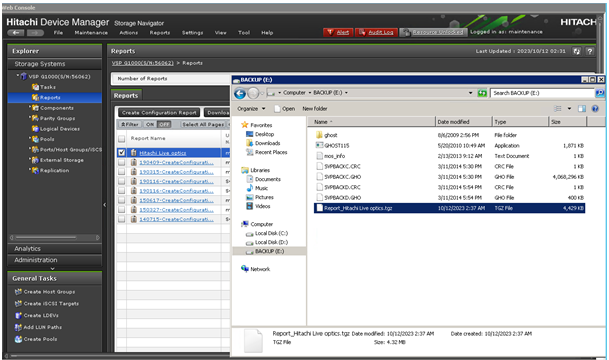
Task: Click the Hitachi back navigation arrow button
Action: [x=16, y=33]
